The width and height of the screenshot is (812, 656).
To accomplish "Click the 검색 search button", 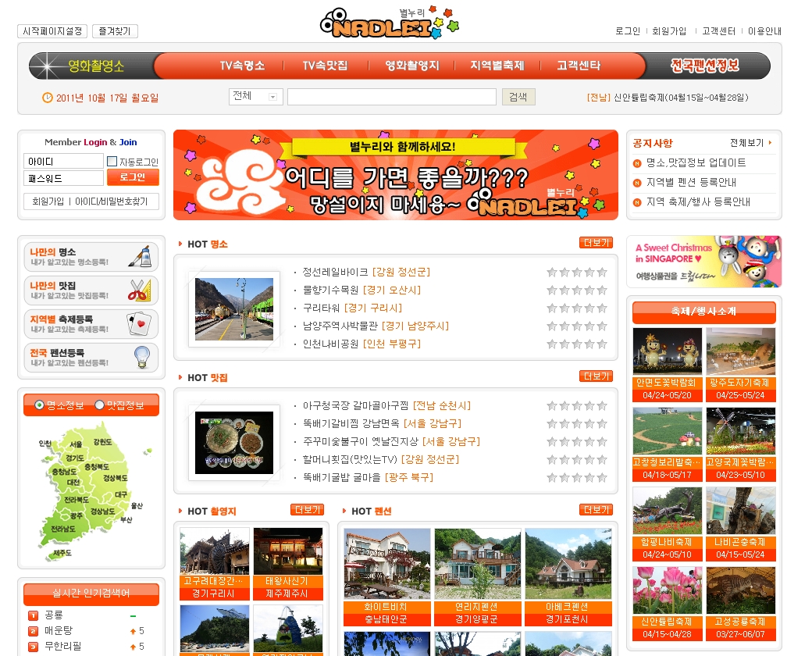I will click(x=518, y=97).
